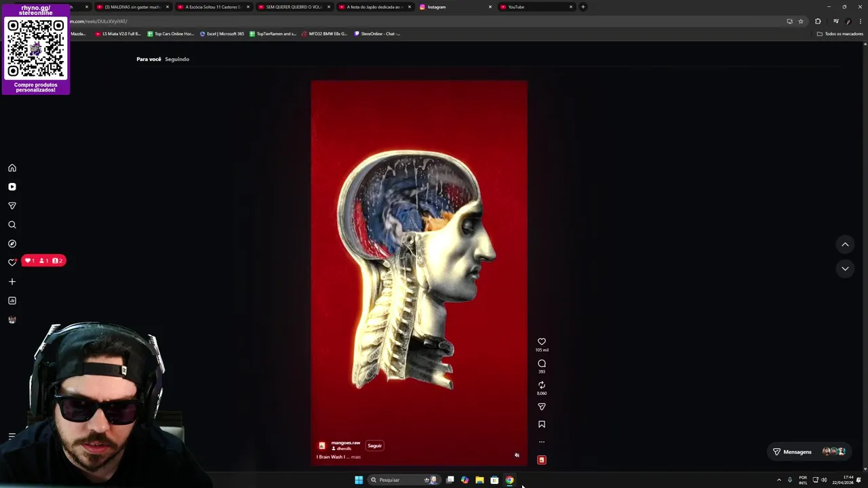Unmute the reel sound

click(517, 455)
